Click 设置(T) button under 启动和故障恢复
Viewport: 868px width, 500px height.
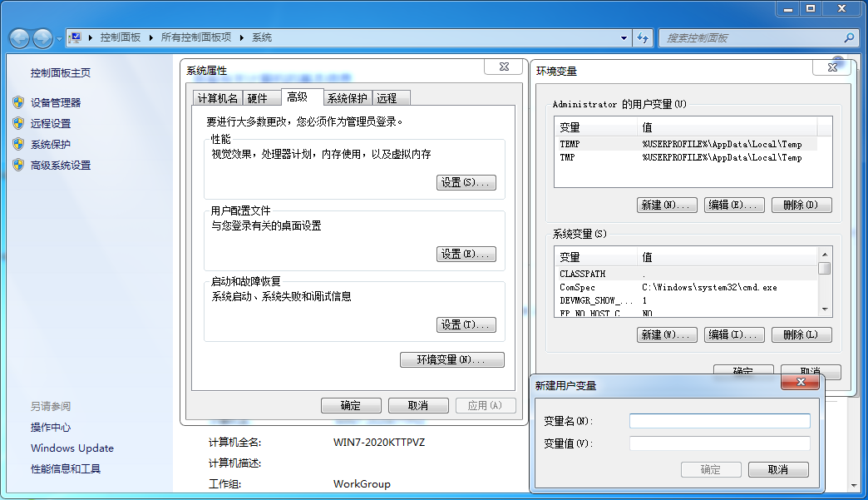[x=466, y=325]
